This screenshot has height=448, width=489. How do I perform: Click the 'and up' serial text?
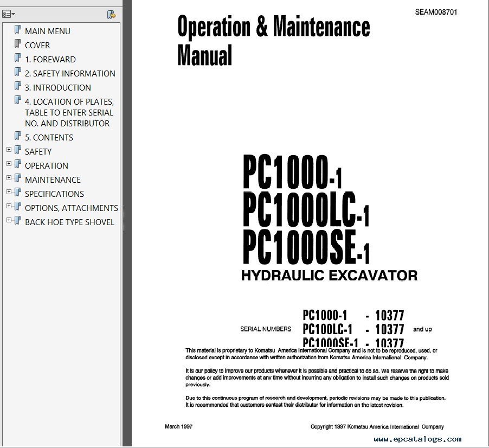point(422,329)
